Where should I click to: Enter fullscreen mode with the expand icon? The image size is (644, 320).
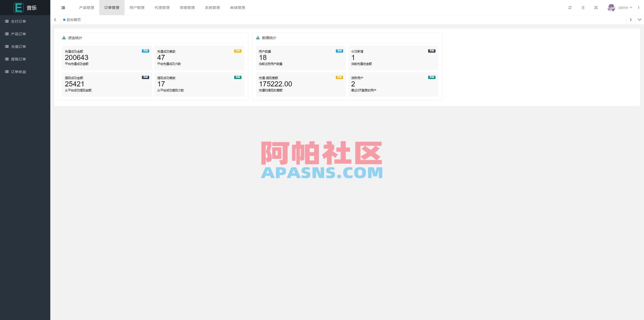[596, 7]
